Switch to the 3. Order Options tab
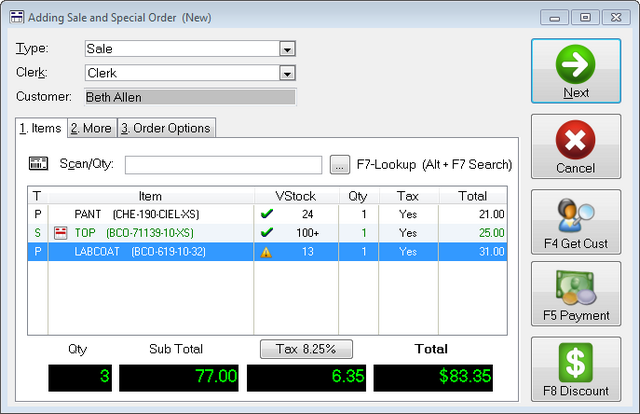Image resolution: width=640 pixels, height=414 pixels. 166,128
